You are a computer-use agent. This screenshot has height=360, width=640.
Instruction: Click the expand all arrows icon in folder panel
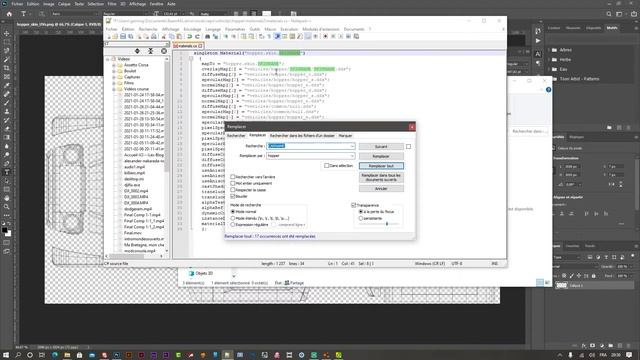(137, 51)
